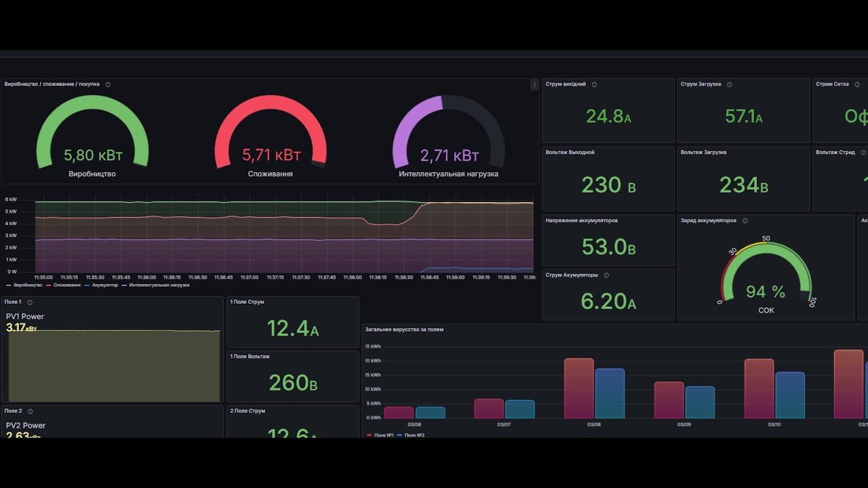Viewport: 868px width, 488px height.
Task: Click the red 03/08 bar in field chart
Action: (x=579, y=388)
